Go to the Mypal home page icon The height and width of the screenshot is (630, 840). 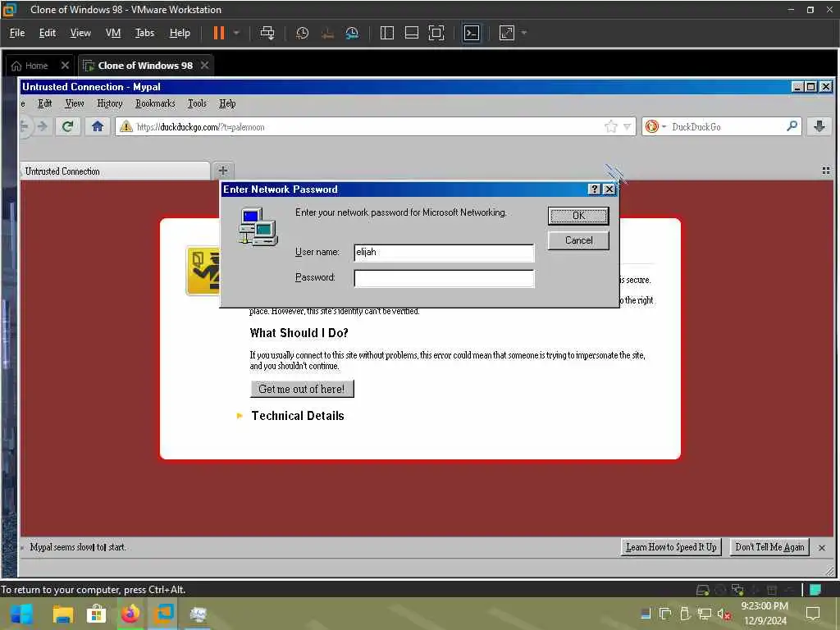pyautogui.click(x=97, y=126)
